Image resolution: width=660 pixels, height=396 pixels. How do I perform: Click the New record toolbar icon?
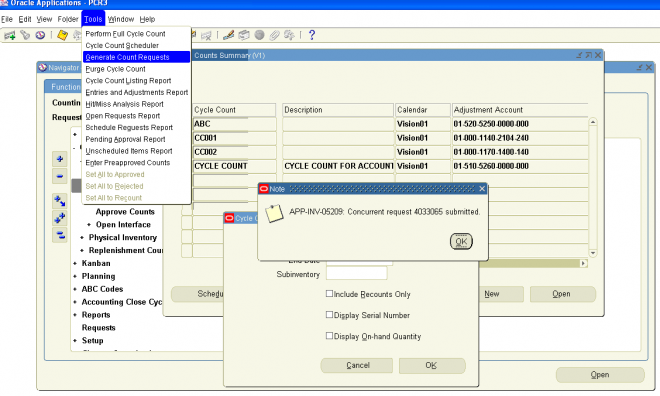pos(9,35)
